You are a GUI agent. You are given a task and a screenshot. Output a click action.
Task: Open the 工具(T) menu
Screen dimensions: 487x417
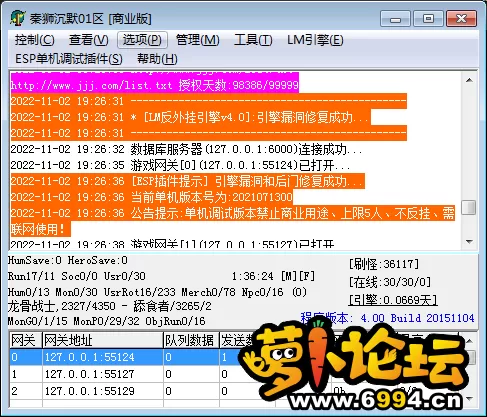253,40
